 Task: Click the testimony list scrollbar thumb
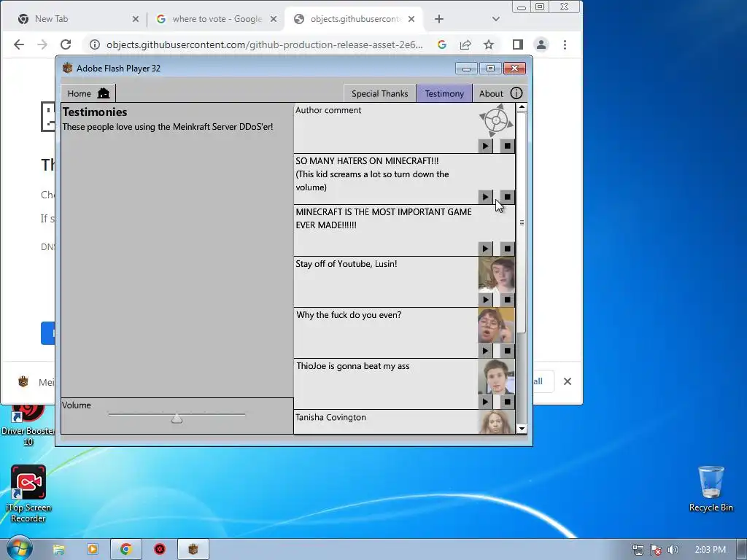(x=522, y=222)
